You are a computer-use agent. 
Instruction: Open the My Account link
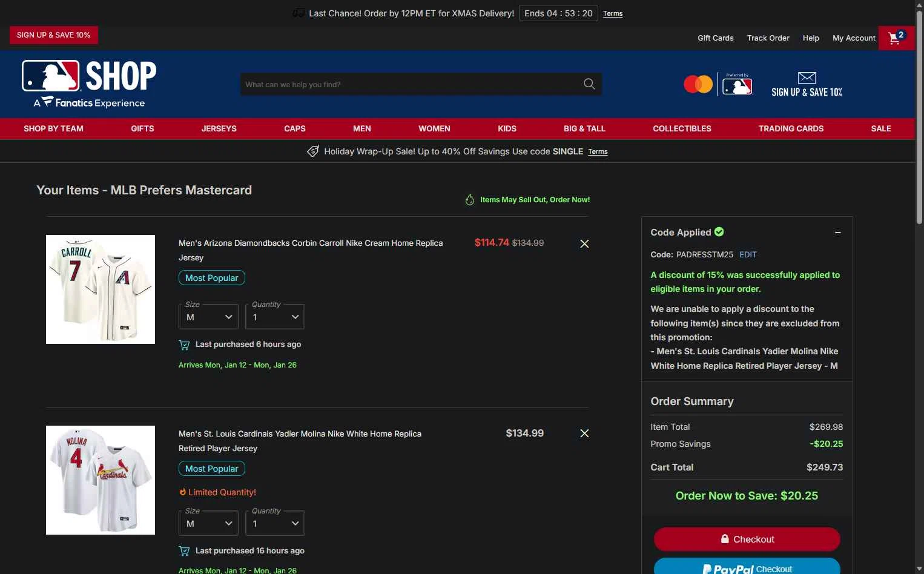(x=854, y=38)
